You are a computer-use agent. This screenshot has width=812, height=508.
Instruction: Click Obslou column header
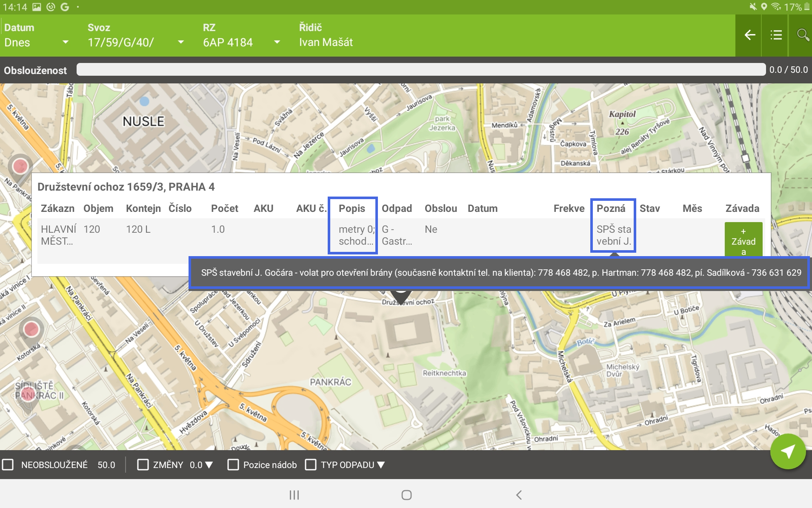pos(441,208)
